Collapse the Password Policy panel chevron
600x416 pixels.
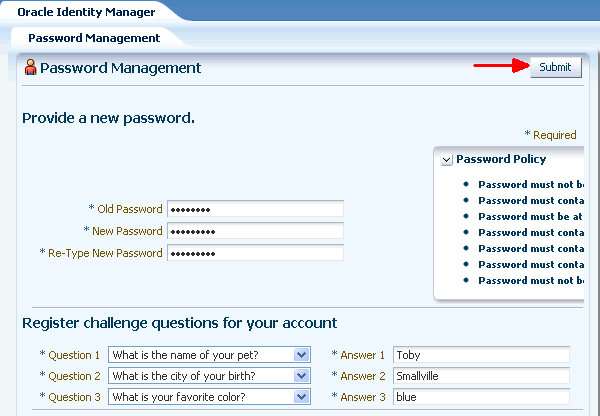pos(447,160)
